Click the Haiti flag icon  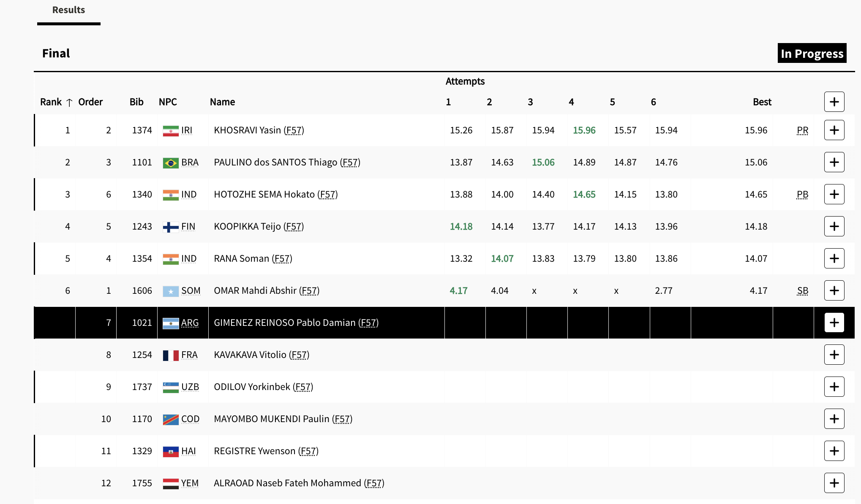(171, 452)
